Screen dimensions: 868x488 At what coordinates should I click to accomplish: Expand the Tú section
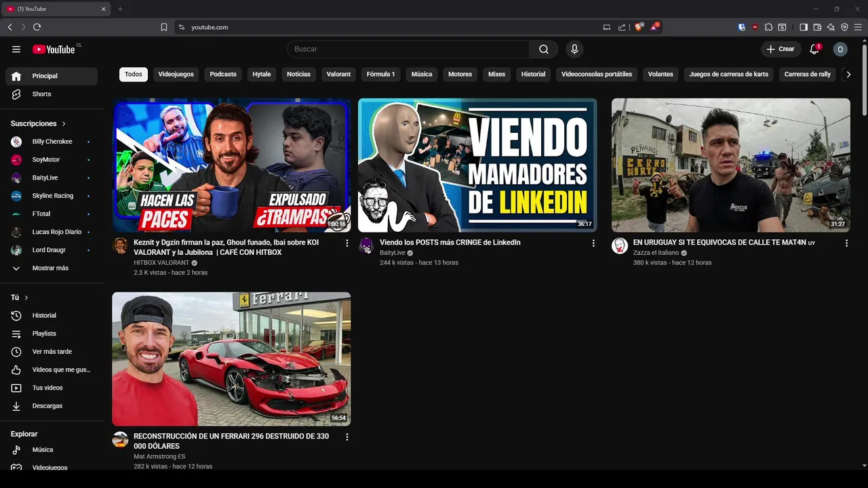click(20, 298)
